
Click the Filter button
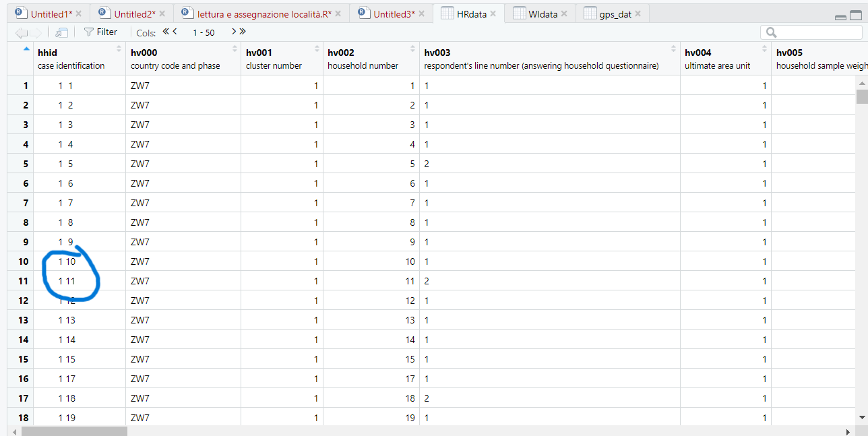[100, 32]
